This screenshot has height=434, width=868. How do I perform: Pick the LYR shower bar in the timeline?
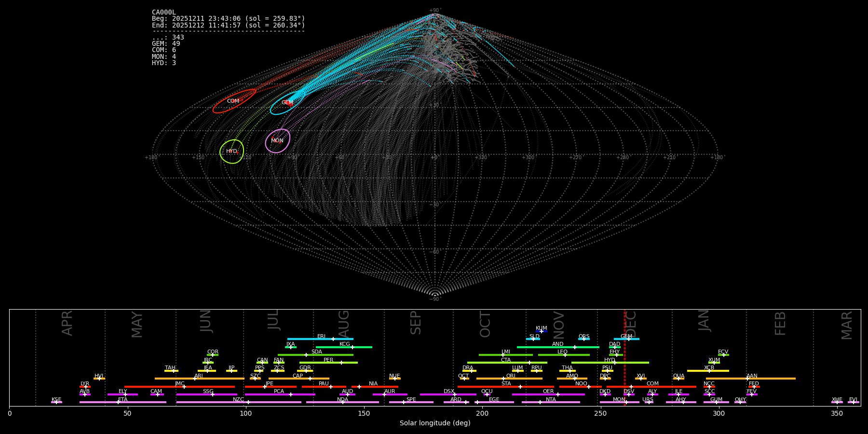85,387
